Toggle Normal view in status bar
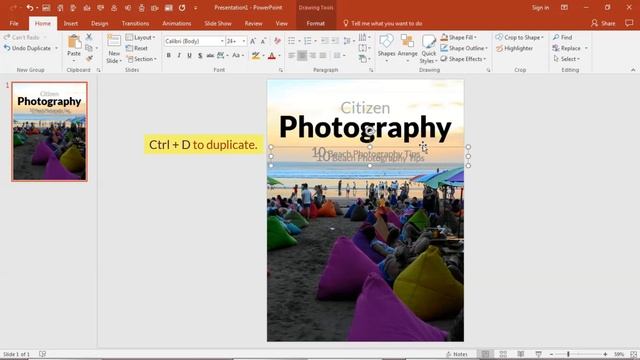This screenshot has width=640, height=360. [x=485, y=354]
